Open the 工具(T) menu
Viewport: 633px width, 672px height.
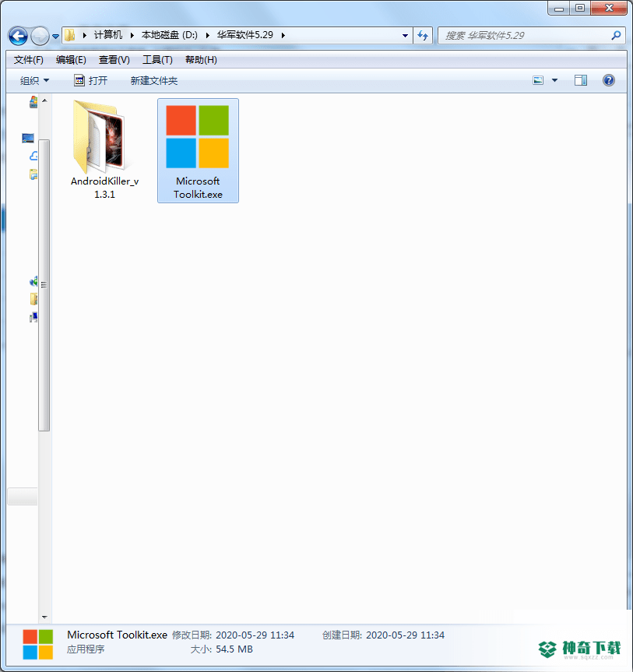point(157,60)
